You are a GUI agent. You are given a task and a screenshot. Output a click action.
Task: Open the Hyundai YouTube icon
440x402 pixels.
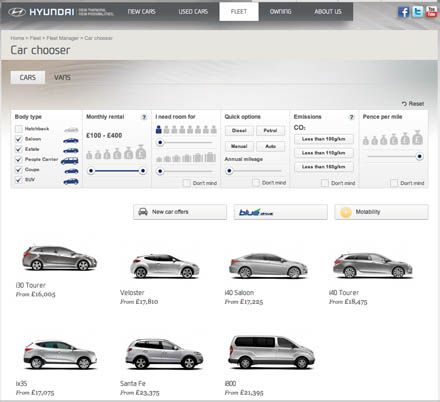pyautogui.click(x=431, y=12)
